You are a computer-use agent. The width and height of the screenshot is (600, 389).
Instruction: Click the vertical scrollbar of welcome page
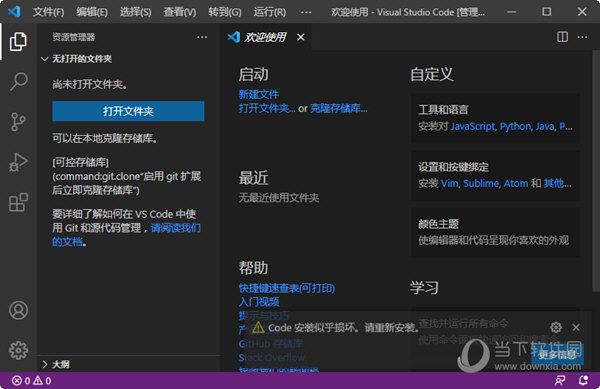(595, 172)
